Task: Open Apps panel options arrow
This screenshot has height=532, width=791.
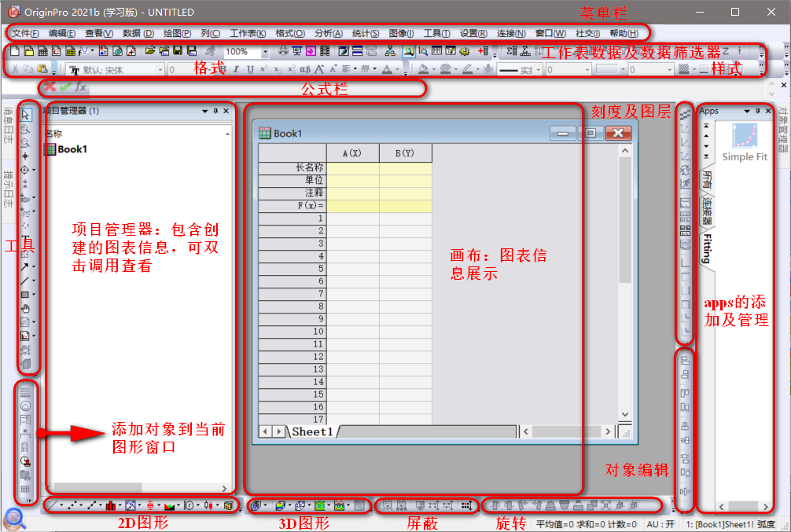Action: pos(747,111)
